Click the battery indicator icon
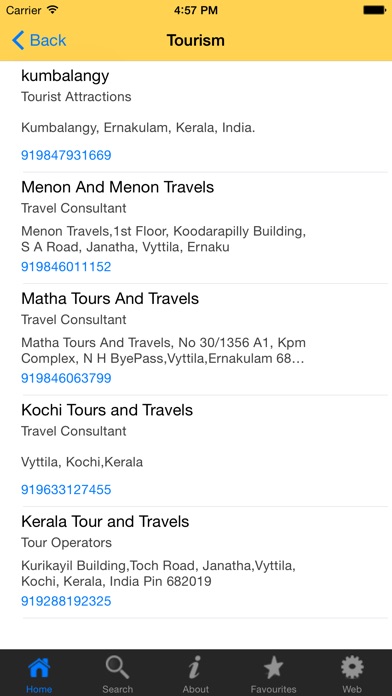Image resolution: width=392 pixels, height=696 pixels. 374,10
